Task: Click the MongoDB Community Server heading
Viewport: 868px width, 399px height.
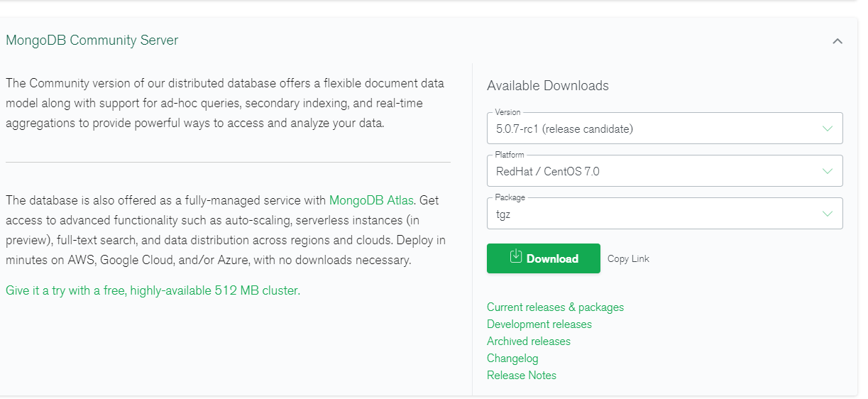Action: point(92,40)
